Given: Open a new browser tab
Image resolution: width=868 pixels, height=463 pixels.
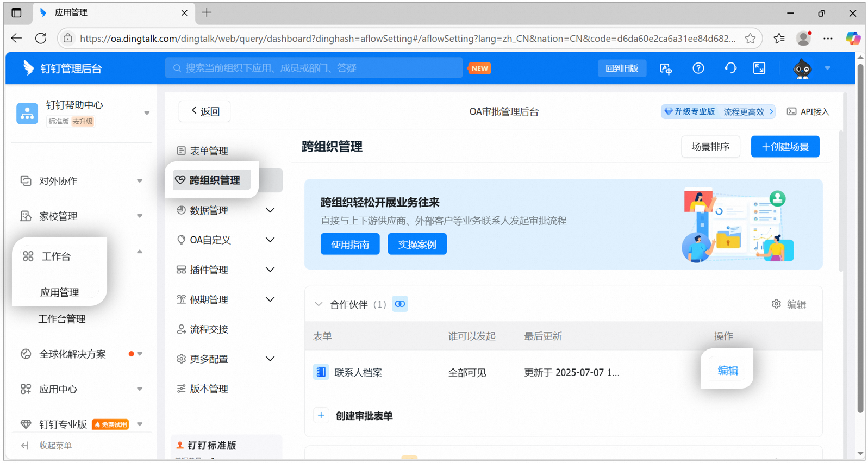Looking at the screenshot, I should pos(207,12).
